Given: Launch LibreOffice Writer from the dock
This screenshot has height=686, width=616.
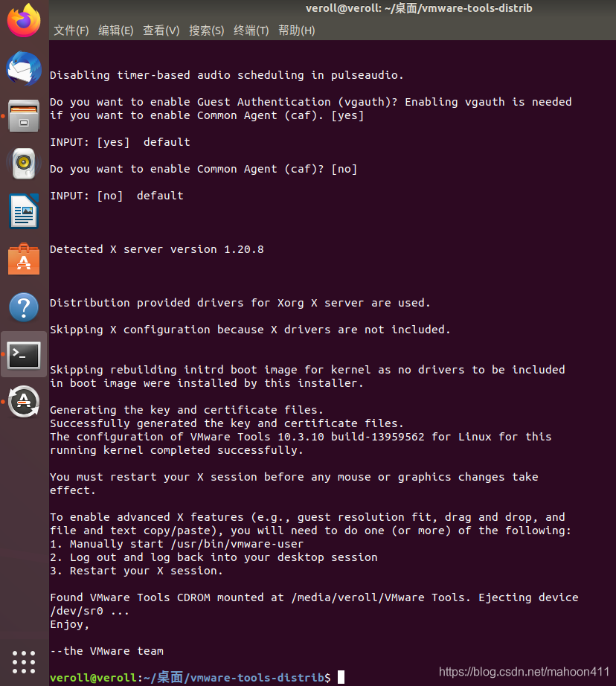Looking at the screenshot, I should pyautogui.click(x=24, y=211).
